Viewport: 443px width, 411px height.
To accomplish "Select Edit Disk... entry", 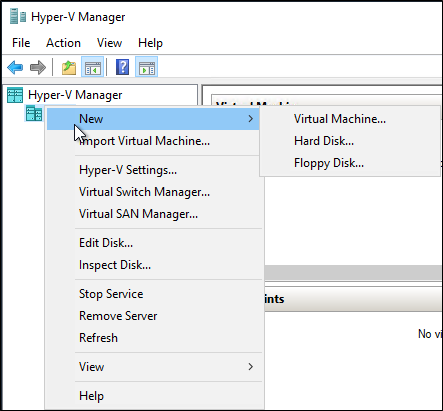I will [106, 243].
